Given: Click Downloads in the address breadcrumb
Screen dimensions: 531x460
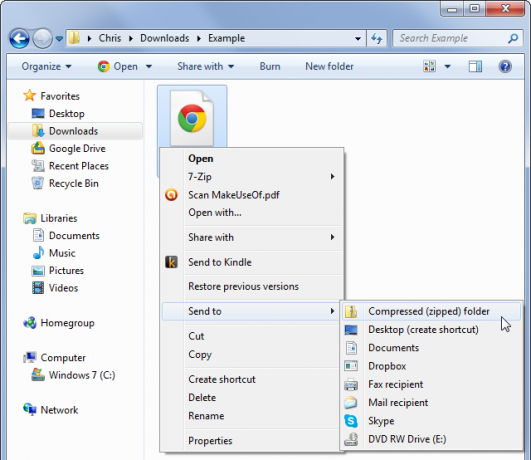Looking at the screenshot, I should pos(165,38).
